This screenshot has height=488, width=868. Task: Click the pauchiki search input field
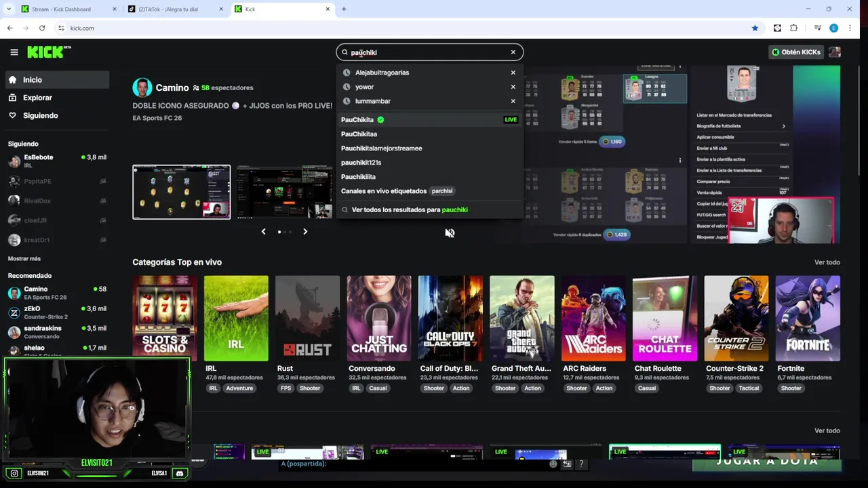(x=429, y=52)
